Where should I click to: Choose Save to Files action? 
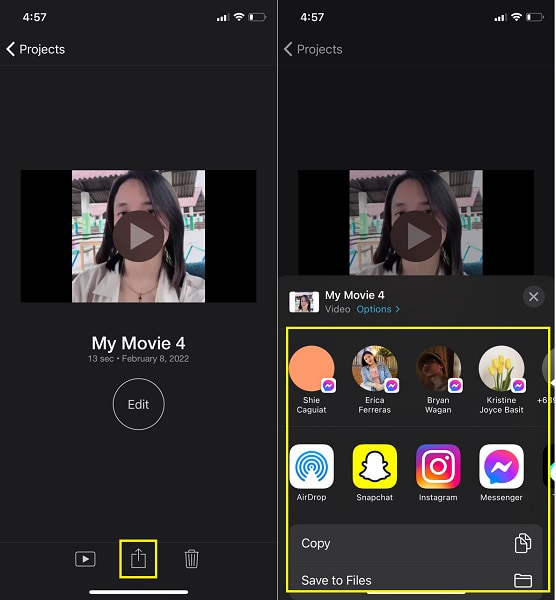click(x=416, y=580)
